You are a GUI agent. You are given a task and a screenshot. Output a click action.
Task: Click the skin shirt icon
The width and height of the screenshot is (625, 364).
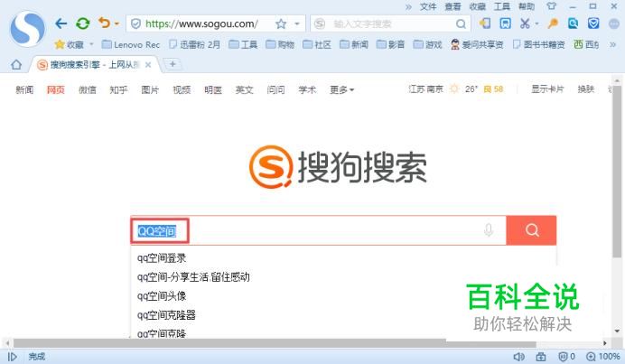(x=551, y=6)
